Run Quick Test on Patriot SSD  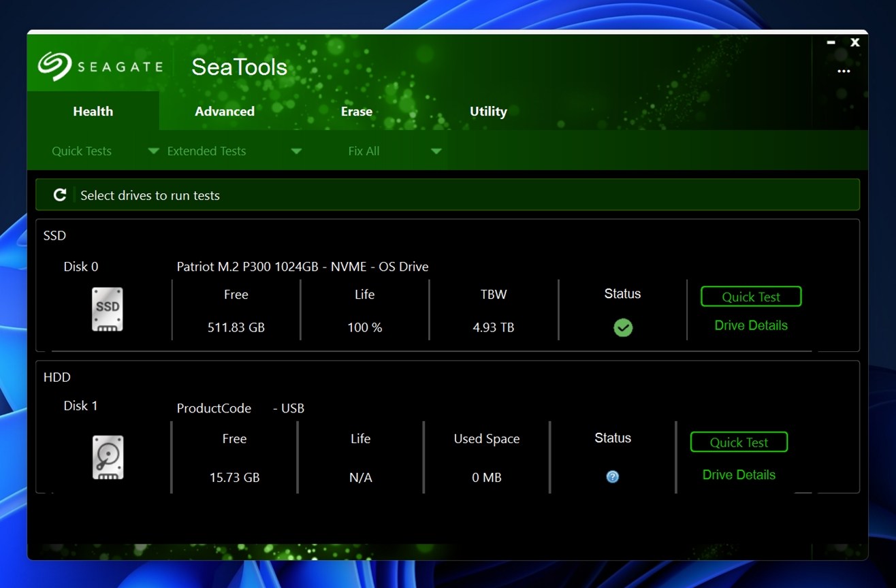click(x=750, y=297)
